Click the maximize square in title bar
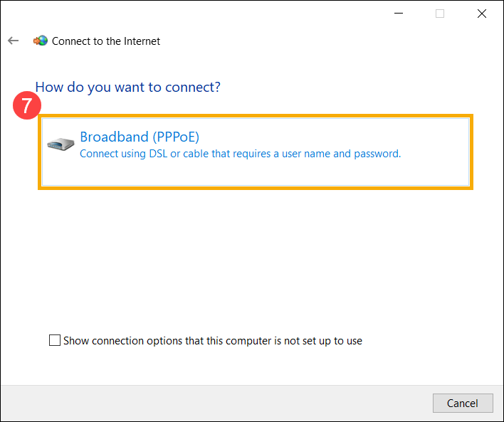 click(440, 14)
